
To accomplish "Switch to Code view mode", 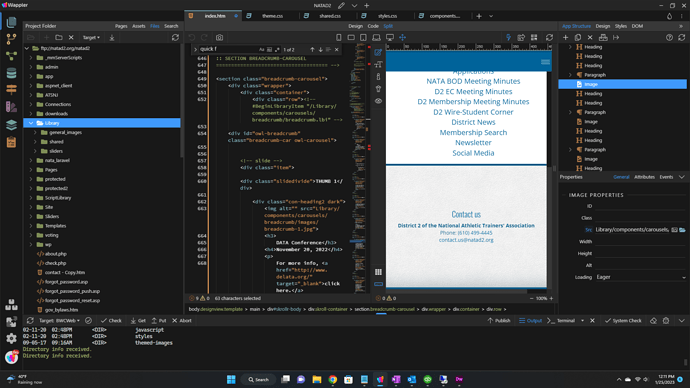I will tap(373, 26).
